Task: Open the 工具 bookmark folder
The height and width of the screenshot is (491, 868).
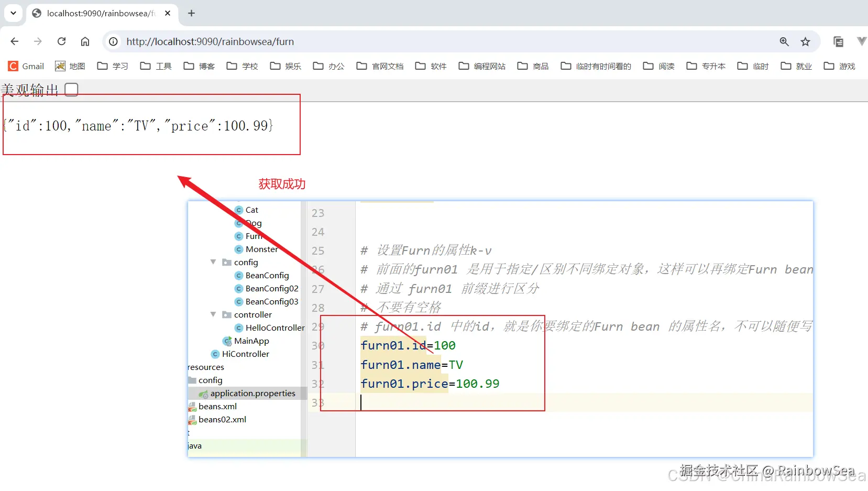Action: tap(156, 66)
